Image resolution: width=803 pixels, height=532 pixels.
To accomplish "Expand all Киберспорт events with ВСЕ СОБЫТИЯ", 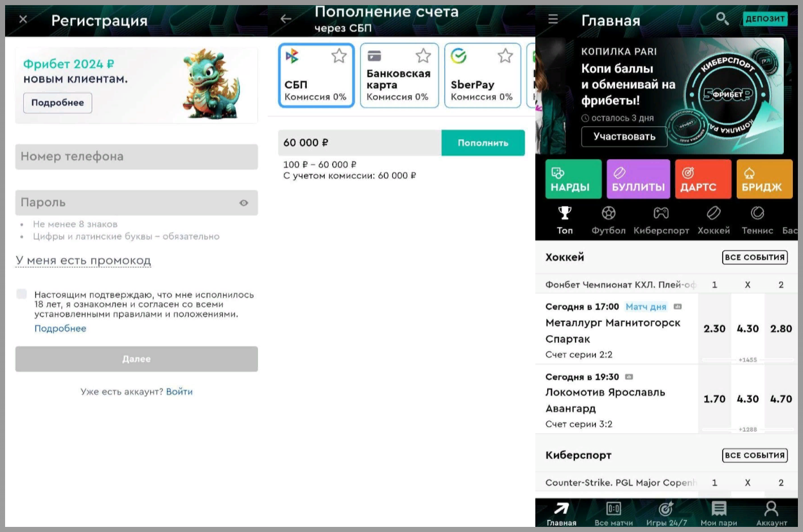I will [755, 456].
